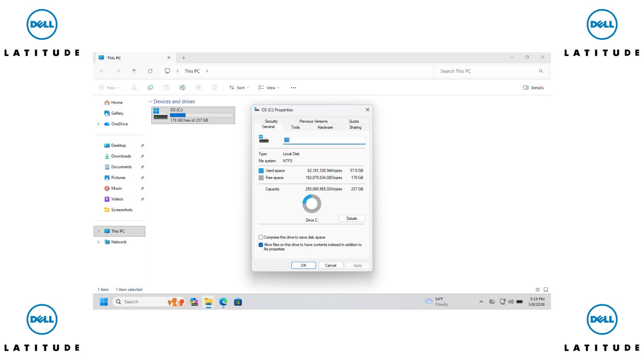Switch to details list view icon in status bar

pyautogui.click(x=538, y=290)
